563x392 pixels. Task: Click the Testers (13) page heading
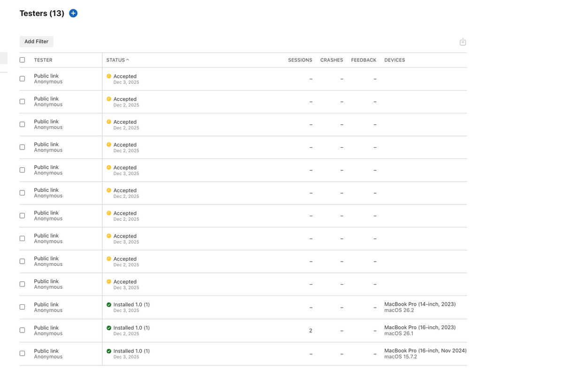click(42, 13)
